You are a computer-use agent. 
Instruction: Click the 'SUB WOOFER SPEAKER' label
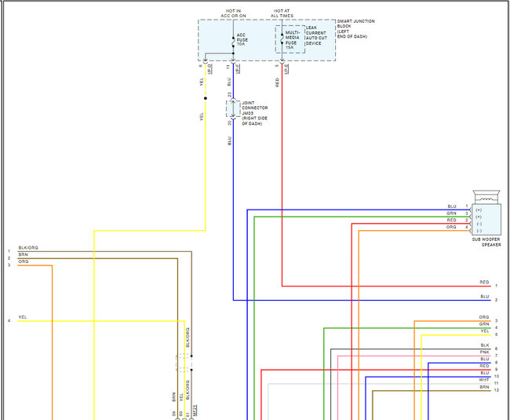[x=486, y=242]
